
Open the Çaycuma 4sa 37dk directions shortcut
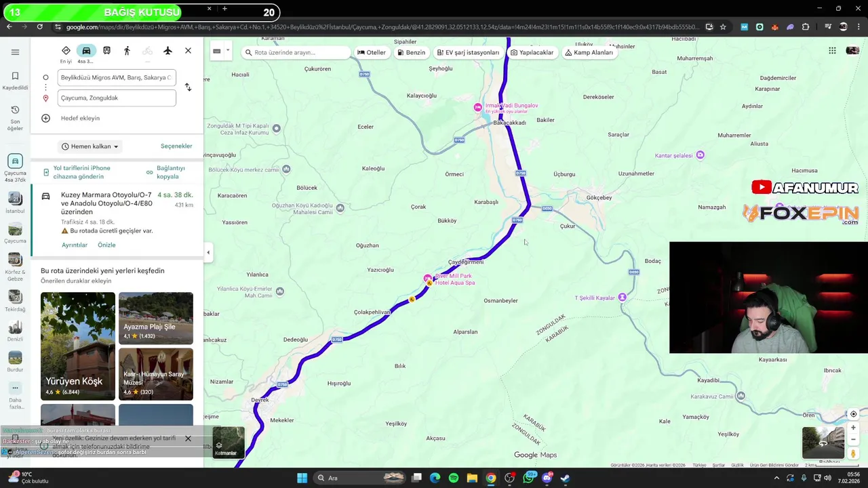(15, 168)
